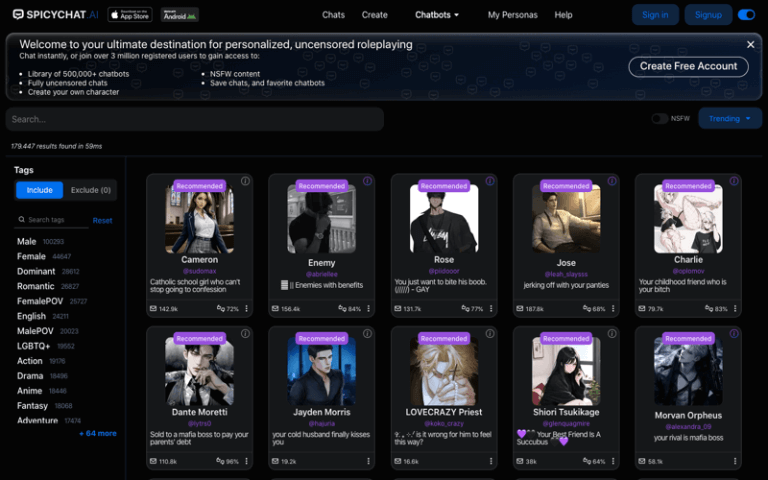This screenshot has width=768, height=480.
Task: Dismiss the welcome banner with the X
Action: point(750,44)
